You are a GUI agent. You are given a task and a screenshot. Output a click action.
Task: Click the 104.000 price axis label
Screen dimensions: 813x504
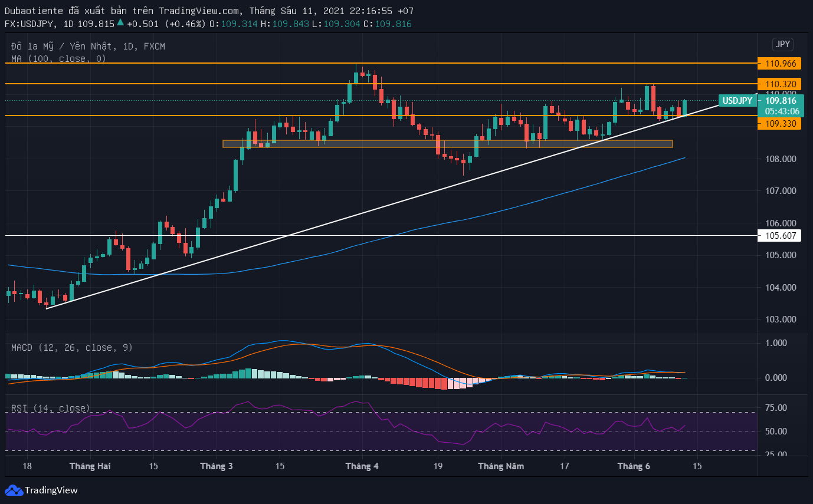coord(780,288)
